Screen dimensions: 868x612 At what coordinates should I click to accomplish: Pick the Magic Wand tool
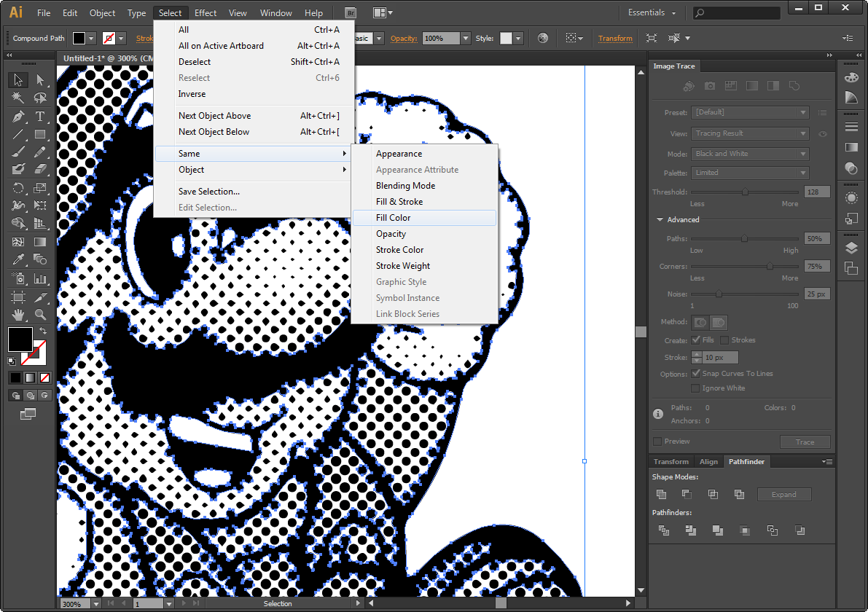pos(18,98)
